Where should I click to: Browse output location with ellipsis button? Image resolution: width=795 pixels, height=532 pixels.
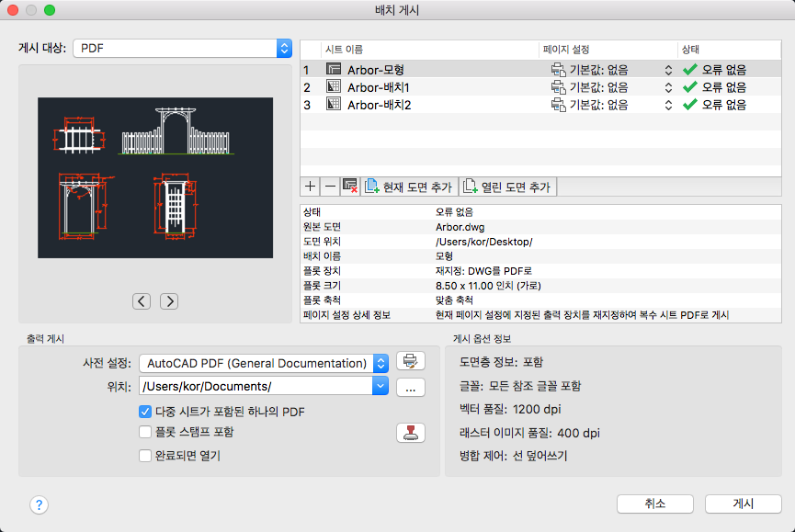pyautogui.click(x=411, y=388)
